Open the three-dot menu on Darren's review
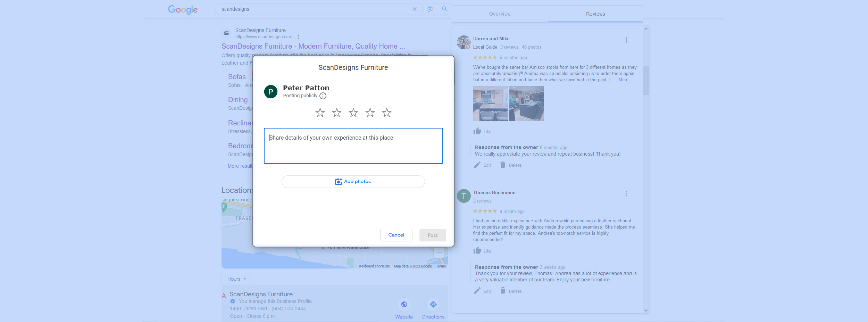 coord(626,40)
